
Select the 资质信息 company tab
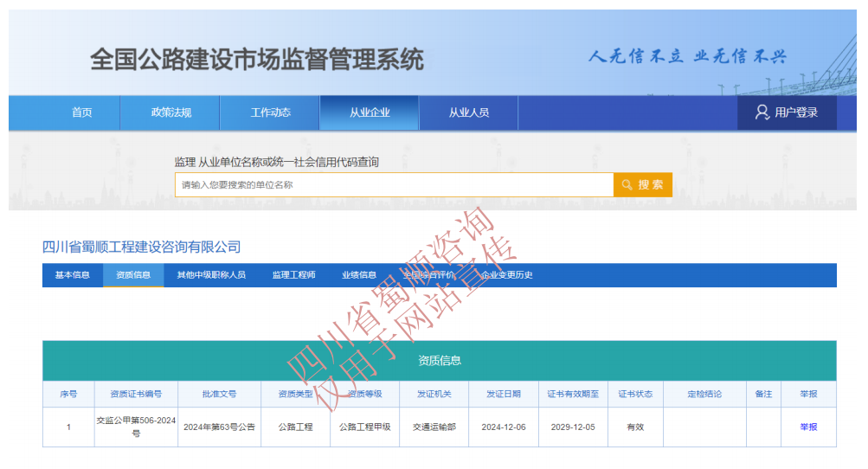[x=133, y=275]
